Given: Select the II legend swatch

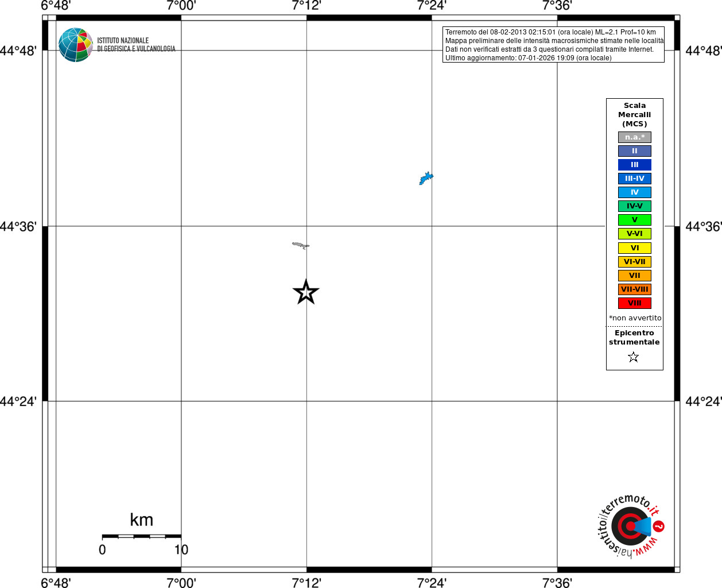Looking at the screenshot, I should [x=635, y=151].
